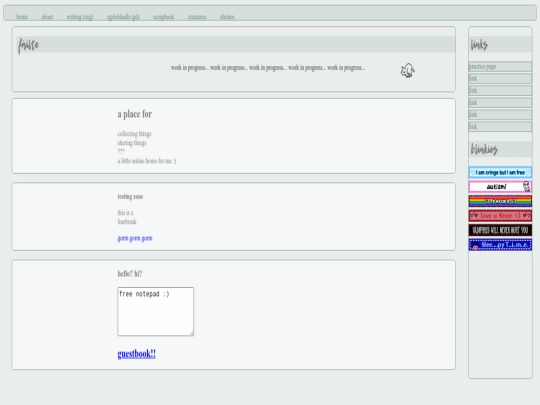Focus the free notepad text area
Viewport: 540px width, 405px height.
[x=156, y=311]
